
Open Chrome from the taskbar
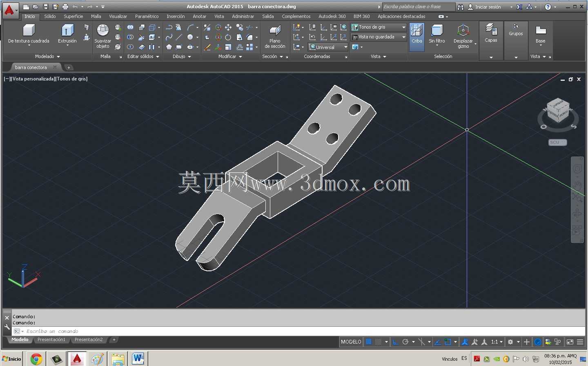click(36, 359)
